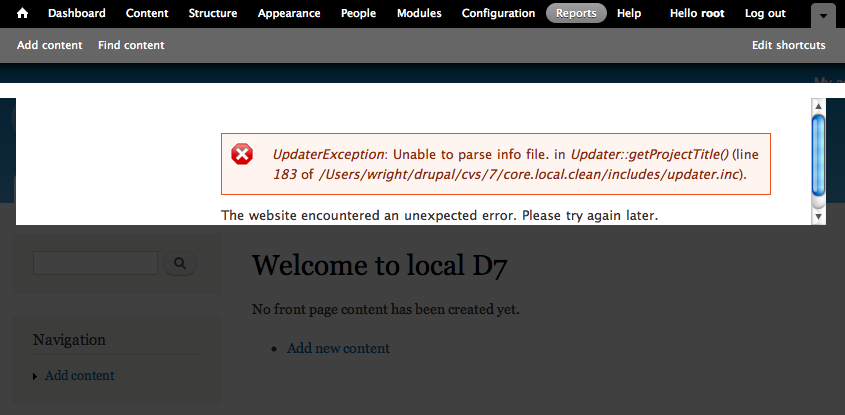Viewport: 845px width, 415px height.
Task: Click the 'unexpected error' message text
Action: (440, 216)
